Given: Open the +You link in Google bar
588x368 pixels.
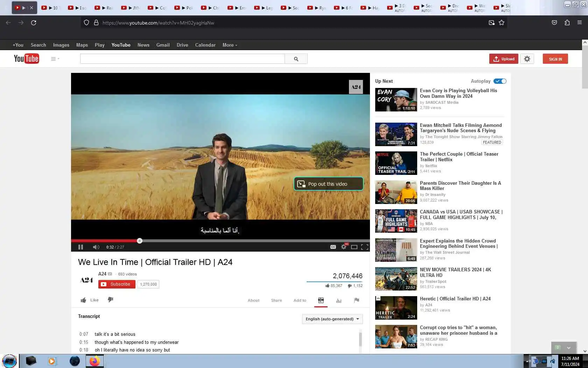Looking at the screenshot, I should point(18,45).
